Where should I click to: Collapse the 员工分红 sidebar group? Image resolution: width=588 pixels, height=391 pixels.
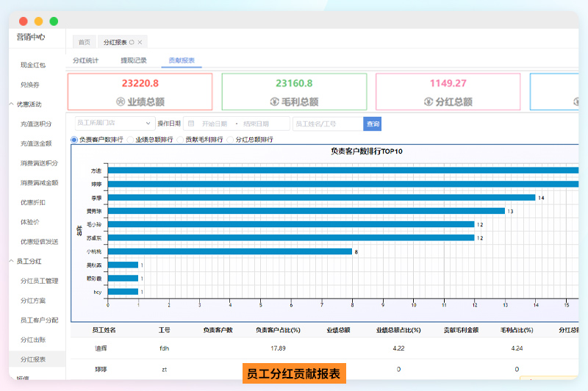[11, 261]
